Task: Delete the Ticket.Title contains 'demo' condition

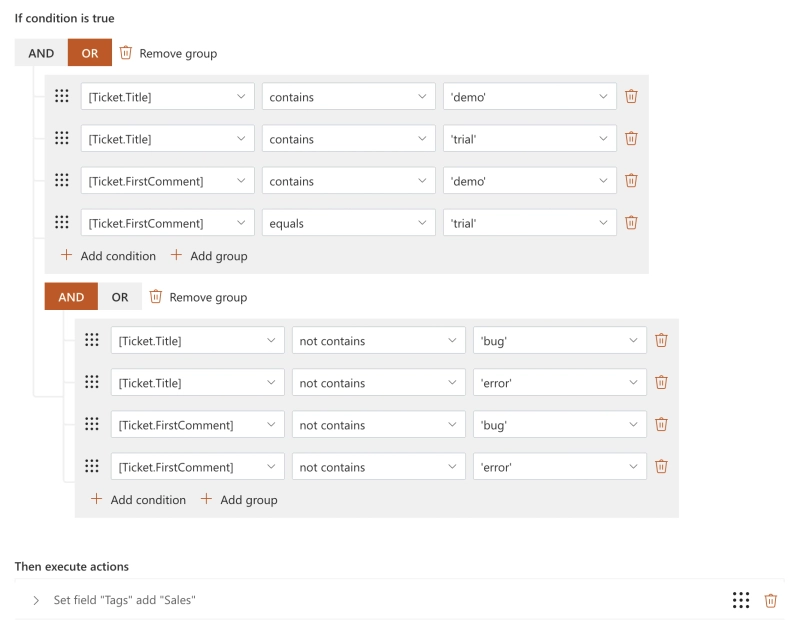Action: 631,96
